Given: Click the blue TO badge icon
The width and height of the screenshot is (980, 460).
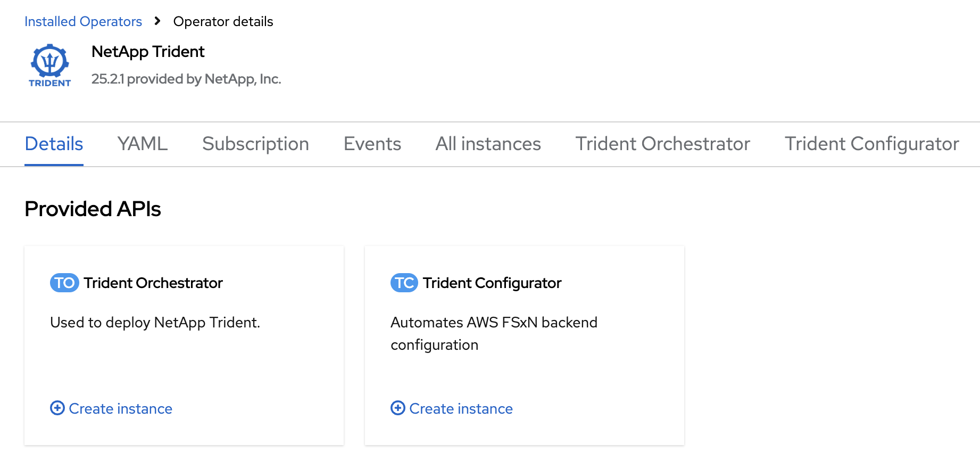Looking at the screenshot, I should pyautogui.click(x=64, y=283).
